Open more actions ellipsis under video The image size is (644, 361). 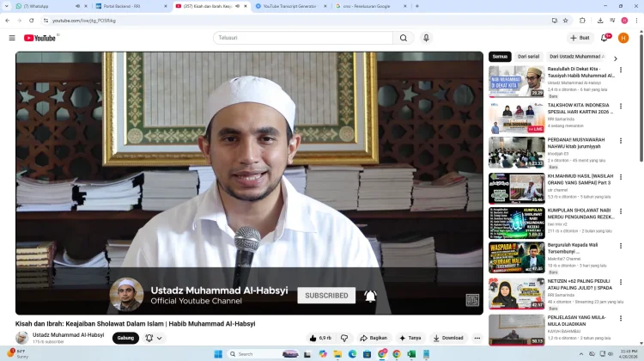[x=477, y=338]
